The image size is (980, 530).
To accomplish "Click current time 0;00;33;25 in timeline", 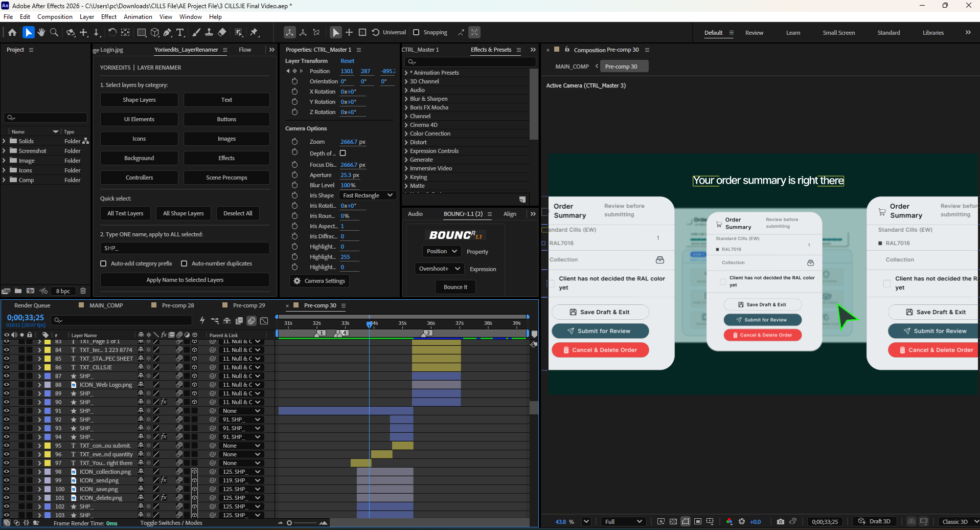I will point(26,318).
